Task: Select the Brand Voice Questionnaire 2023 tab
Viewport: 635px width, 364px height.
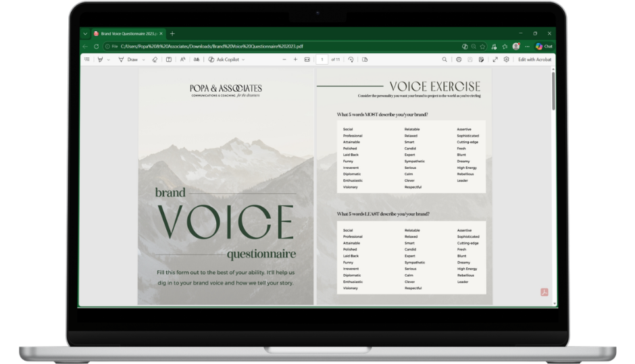Action: click(128, 34)
